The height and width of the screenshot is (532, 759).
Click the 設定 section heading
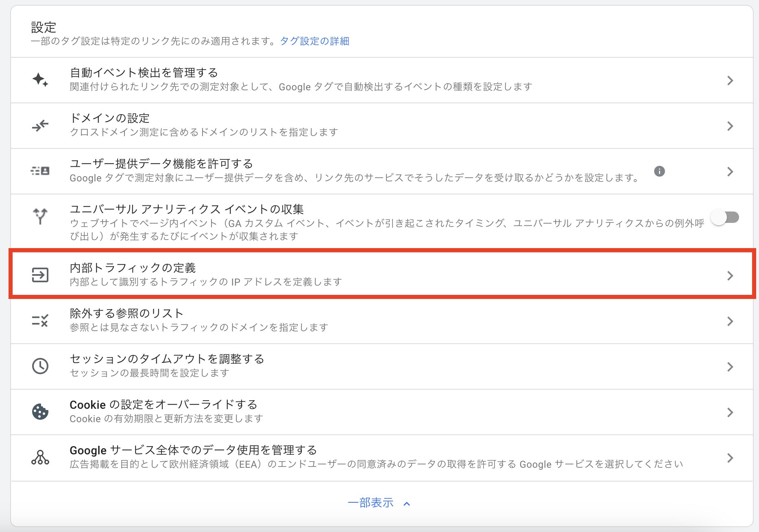[x=44, y=27]
